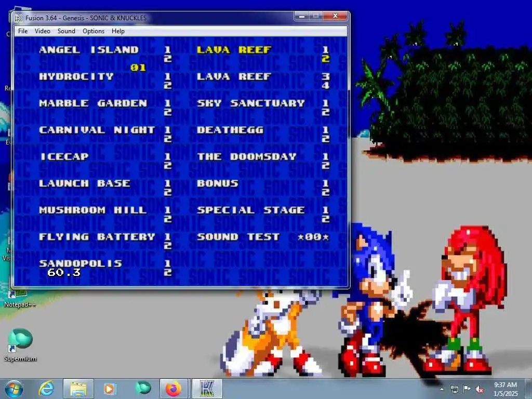Select the Notepad++ desktop shortcut
This screenshot has height=399, width=532.
coord(20,299)
